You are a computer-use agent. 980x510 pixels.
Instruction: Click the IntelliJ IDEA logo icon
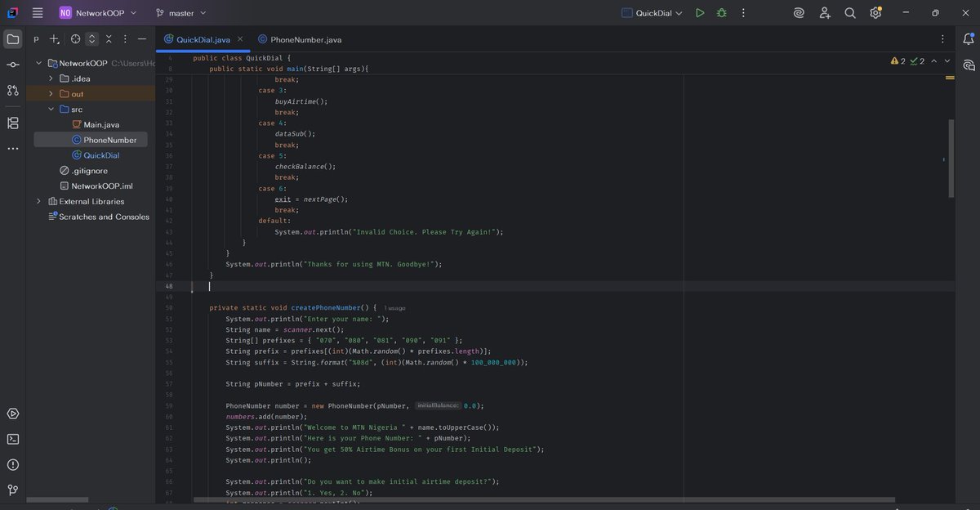coord(13,13)
